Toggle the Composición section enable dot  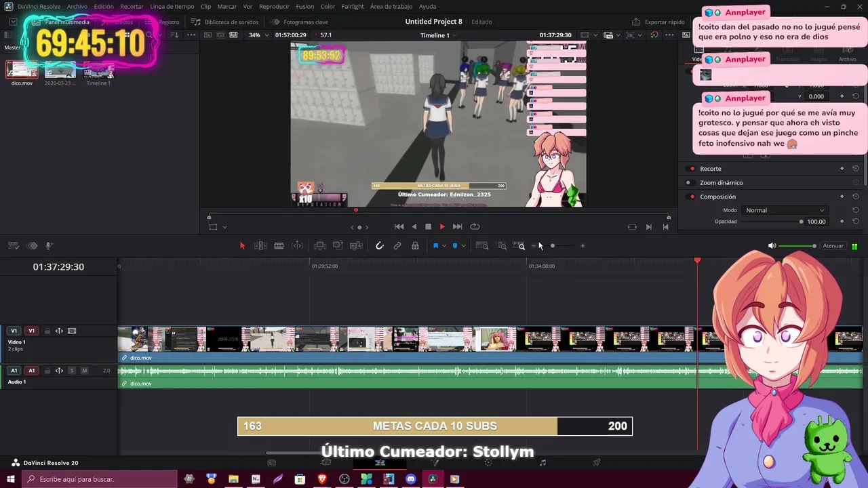coord(692,197)
